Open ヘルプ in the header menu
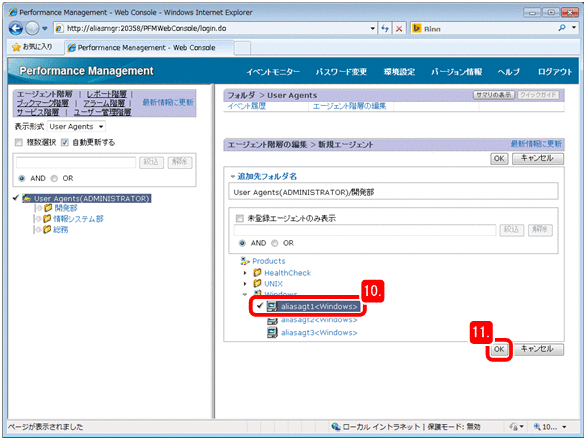This screenshot has width=587, height=441. click(x=508, y=72)
